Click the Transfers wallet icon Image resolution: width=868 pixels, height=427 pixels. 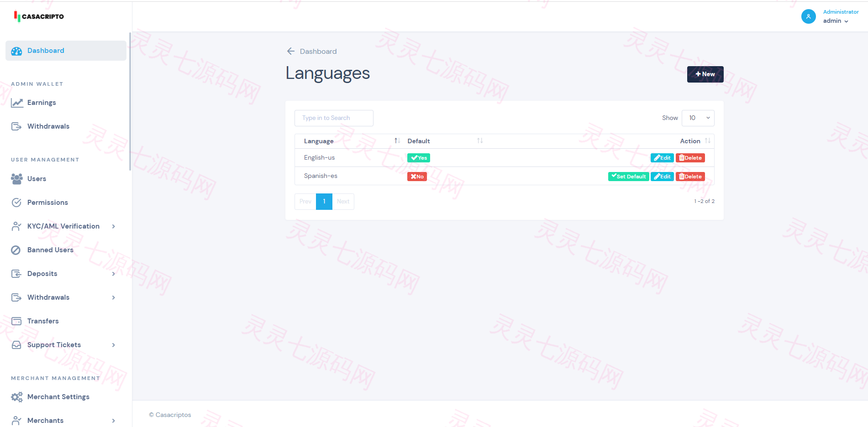point(16,321)
